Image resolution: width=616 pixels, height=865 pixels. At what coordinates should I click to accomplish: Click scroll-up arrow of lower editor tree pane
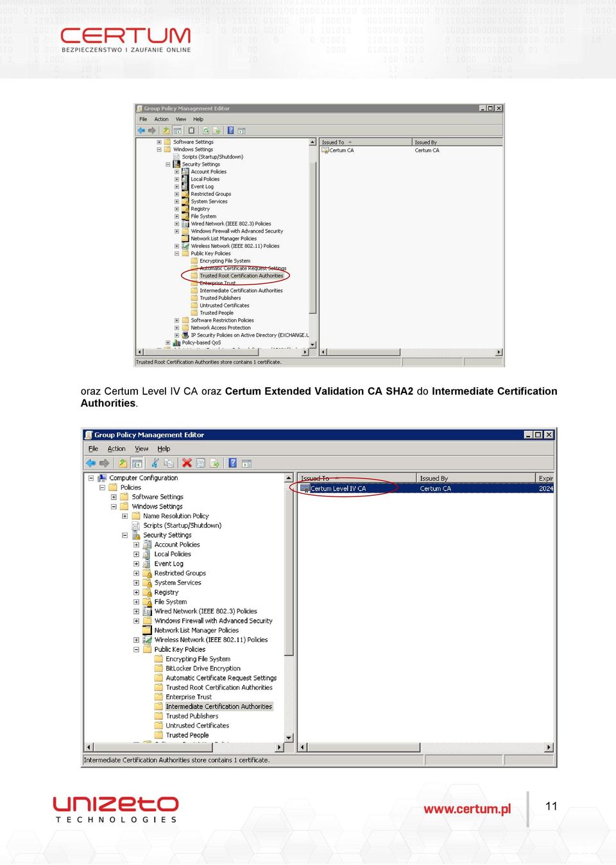pyautogui.click(x=289, y=478)
